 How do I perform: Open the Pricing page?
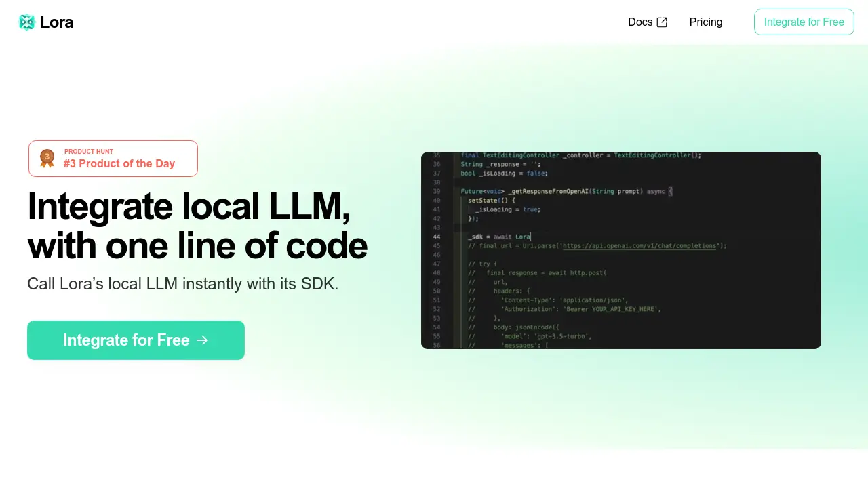click(706, 22)
